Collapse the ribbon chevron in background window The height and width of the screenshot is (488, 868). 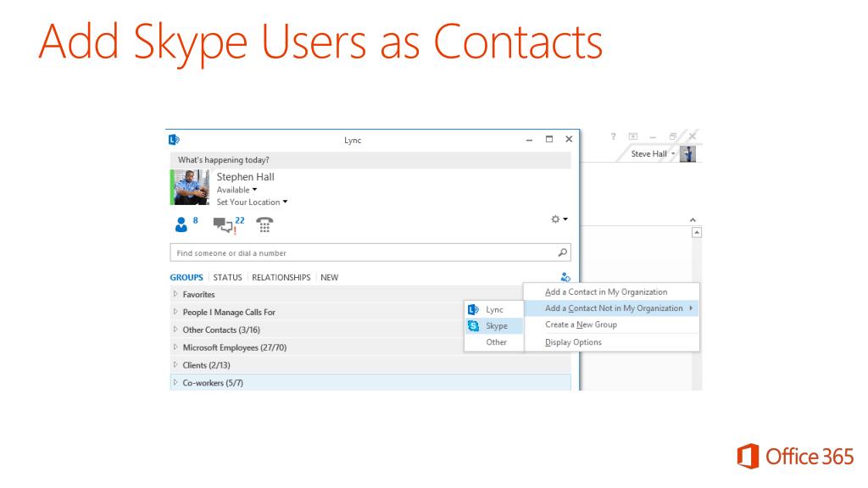tap(693, 219)
